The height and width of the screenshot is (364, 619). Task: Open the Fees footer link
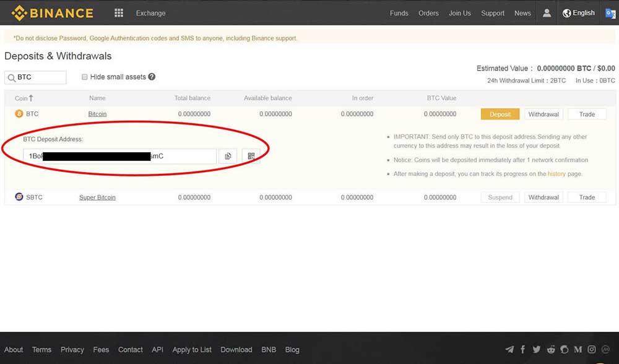point(101,349)
